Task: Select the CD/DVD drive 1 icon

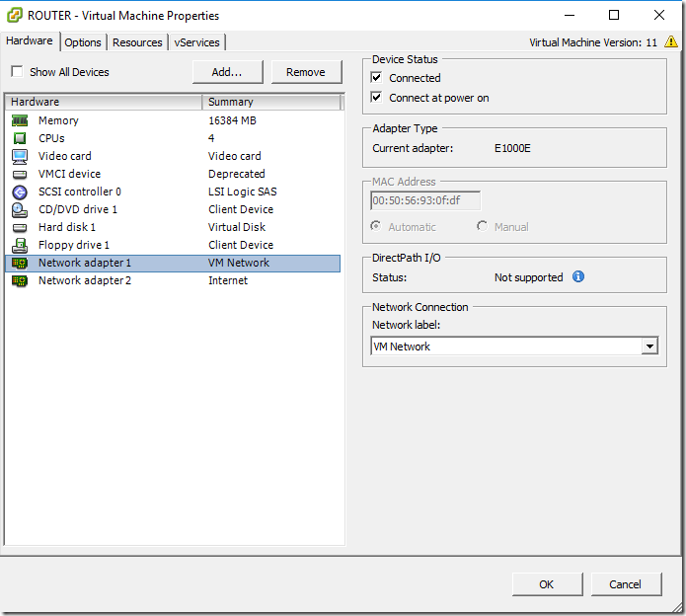Action: [x=20, y=210]
